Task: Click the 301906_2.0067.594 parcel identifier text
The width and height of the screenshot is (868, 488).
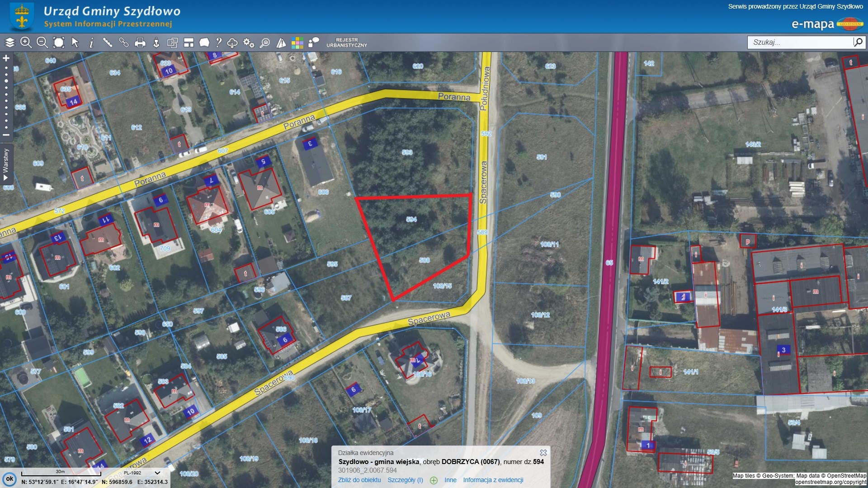Action: click(367, 470)
